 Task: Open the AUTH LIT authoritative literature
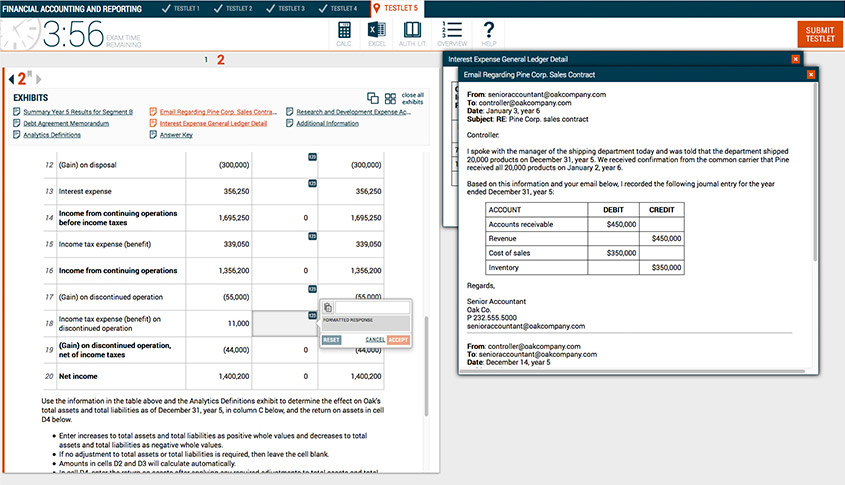(412, 33)
